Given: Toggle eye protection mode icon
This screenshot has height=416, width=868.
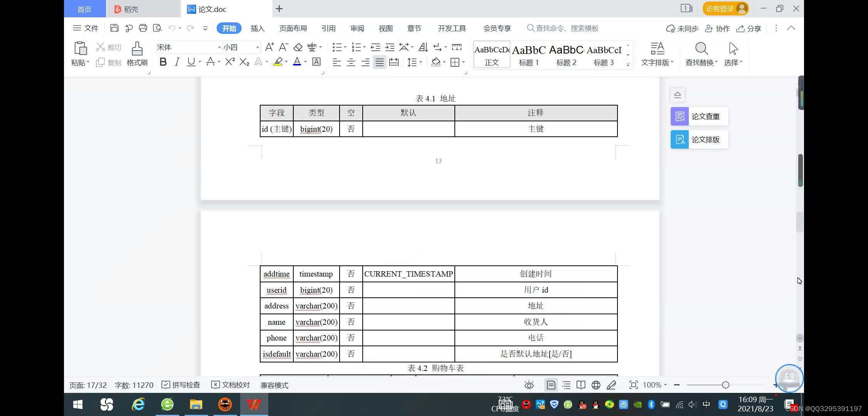Looking at the screenshot, I should [529, 385].
